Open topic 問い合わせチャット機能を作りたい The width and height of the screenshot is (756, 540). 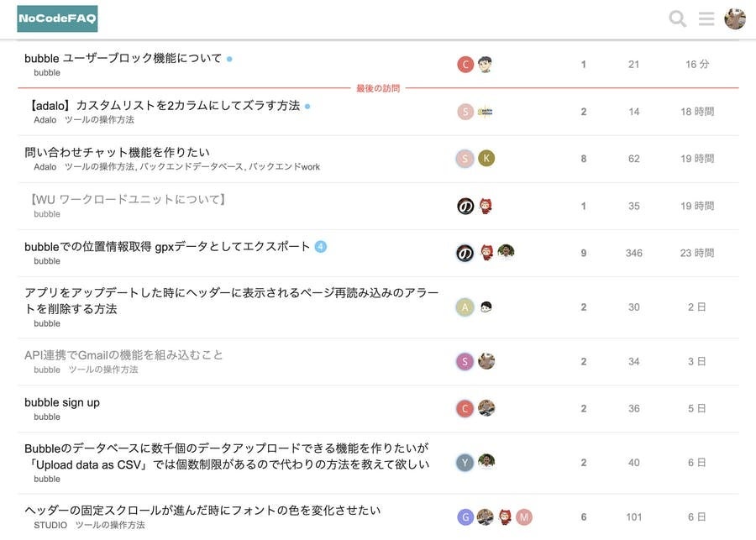coord(118,152)
